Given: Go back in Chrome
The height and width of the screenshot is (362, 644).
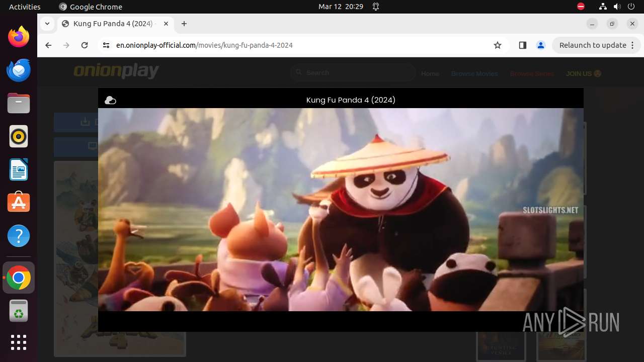Looking at the screenshot, I should [x=48, y=45].
